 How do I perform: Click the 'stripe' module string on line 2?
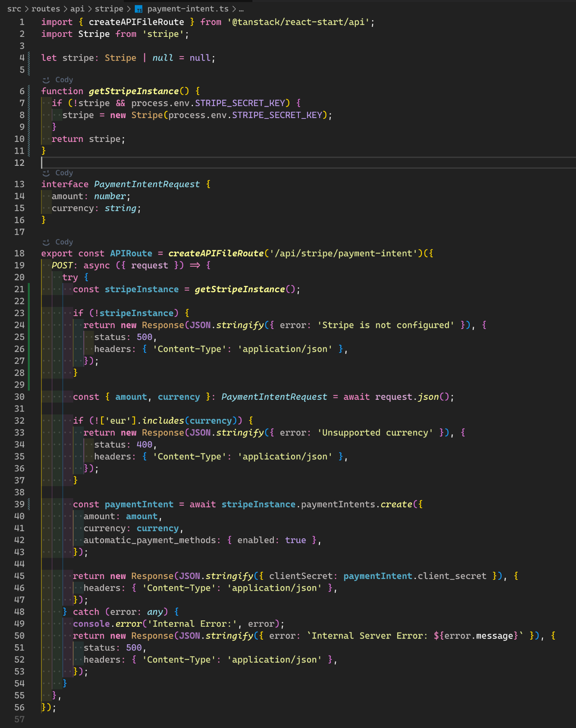tap(163, 34)
